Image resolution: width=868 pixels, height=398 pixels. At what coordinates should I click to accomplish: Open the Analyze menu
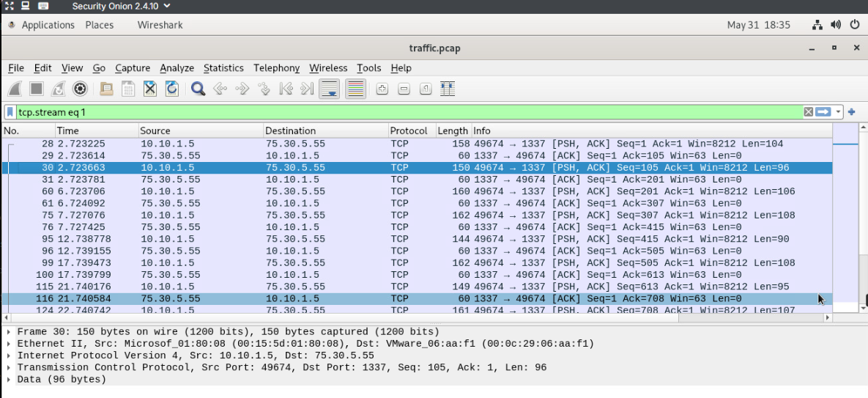tap(177, 67)
